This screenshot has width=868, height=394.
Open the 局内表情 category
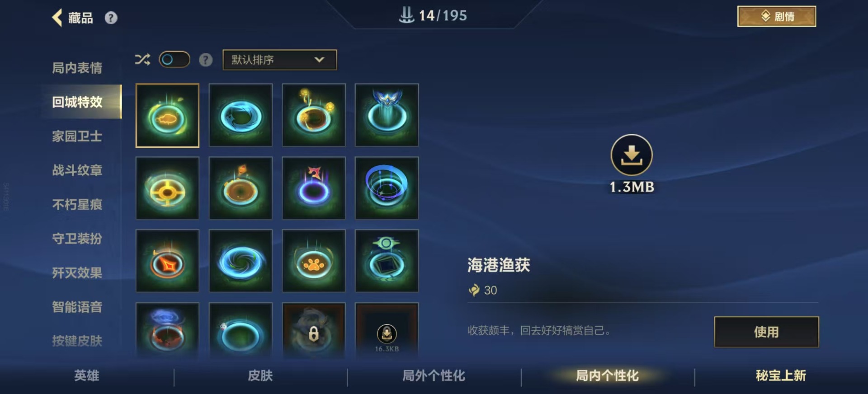(77, 68)
